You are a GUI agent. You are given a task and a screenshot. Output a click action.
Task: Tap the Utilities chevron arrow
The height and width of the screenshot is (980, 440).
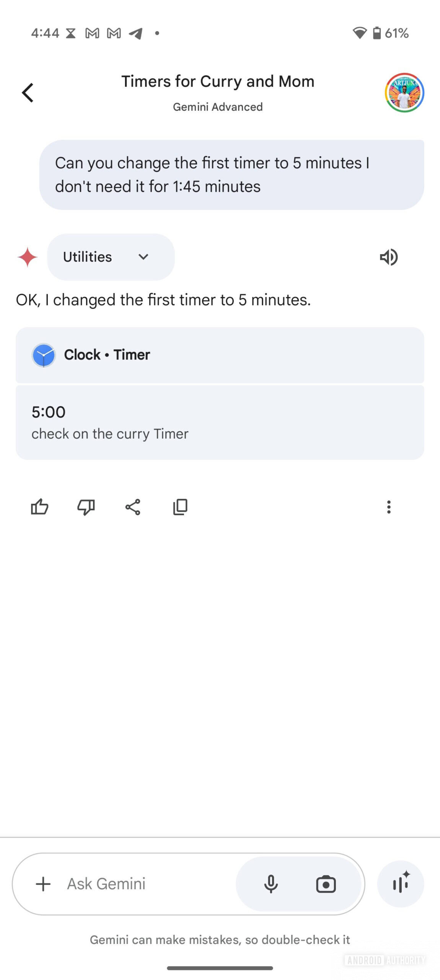[x=143, y=257]
